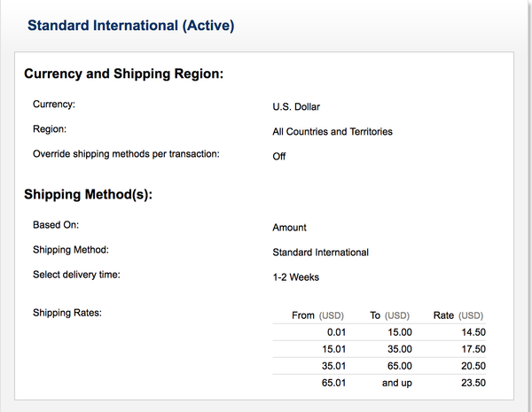Click the Standard International (Active) heading
The width and height of the screenshot is (532, 412).
pos(130,26)
